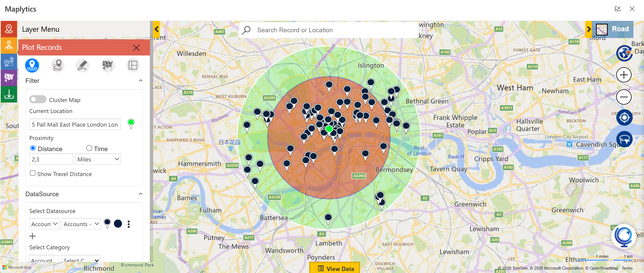Open the Accounts view dropdown
Viewport: 644px width, 273px height.
(81, 224)
